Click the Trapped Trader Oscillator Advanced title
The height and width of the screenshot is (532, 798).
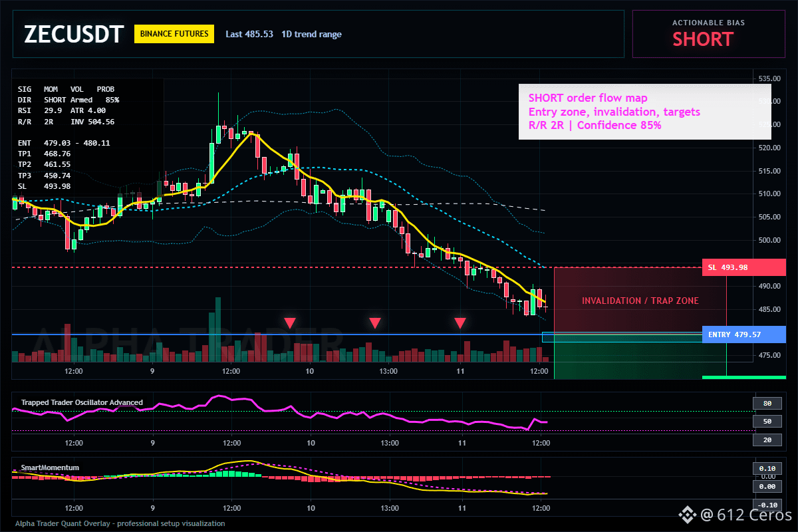coord(82,402)
